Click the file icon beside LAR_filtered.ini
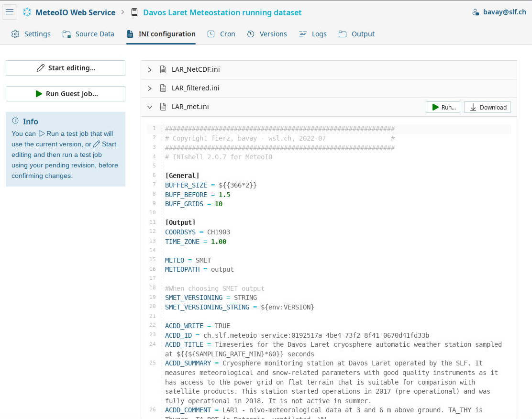 coord(163,88)
